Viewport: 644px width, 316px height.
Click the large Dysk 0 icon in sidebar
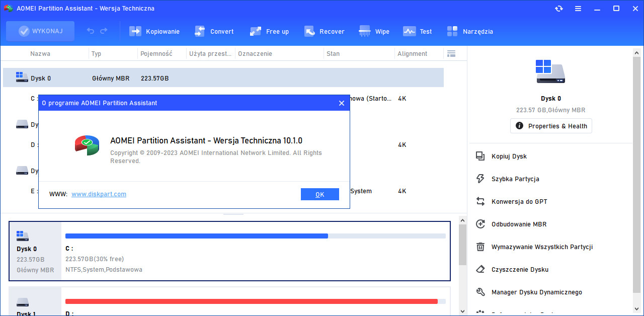coord(550,71)
